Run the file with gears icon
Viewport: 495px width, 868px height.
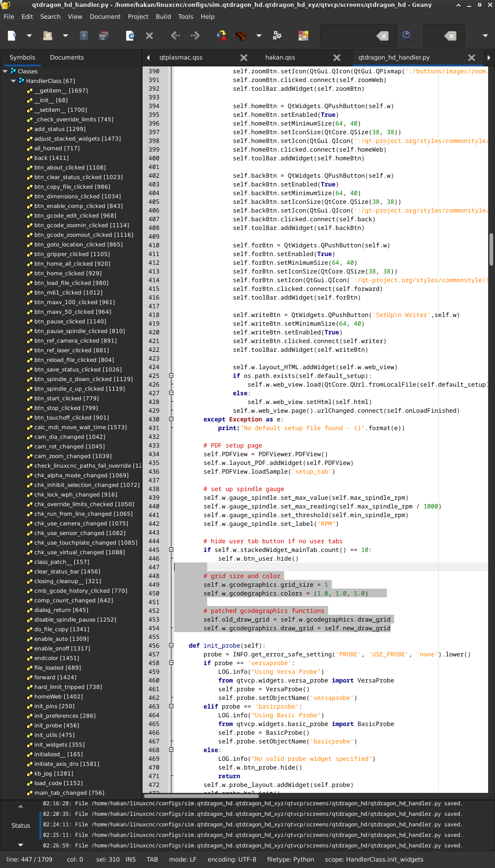277,36
